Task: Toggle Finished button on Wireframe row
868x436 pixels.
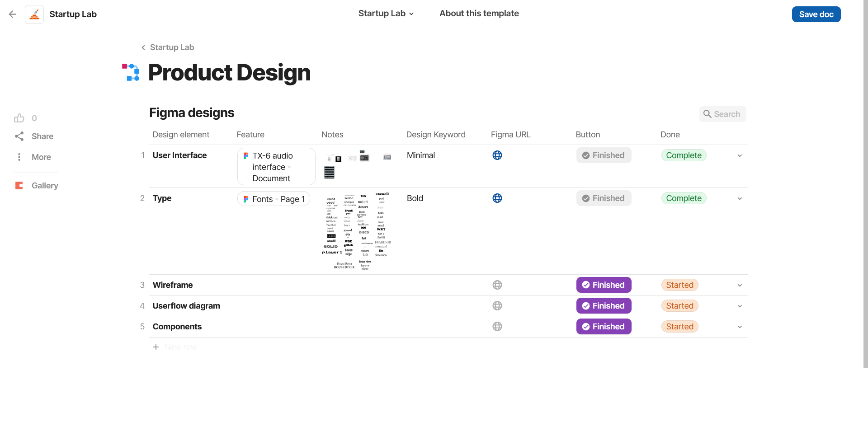Action: click(604, 285)
